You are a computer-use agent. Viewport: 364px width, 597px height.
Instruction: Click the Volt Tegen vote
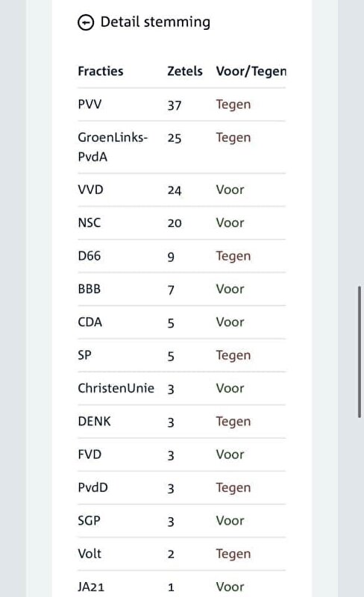[x=233, y=554]
